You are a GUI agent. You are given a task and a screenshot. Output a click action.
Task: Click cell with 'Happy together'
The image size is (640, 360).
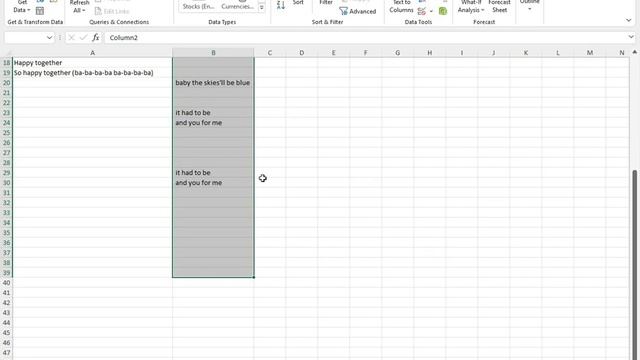point(93,62)
